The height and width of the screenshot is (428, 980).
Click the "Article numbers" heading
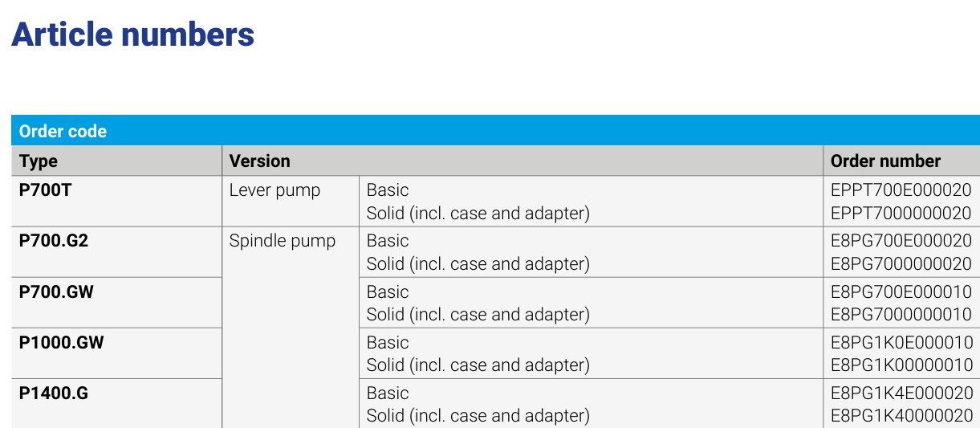132,35
